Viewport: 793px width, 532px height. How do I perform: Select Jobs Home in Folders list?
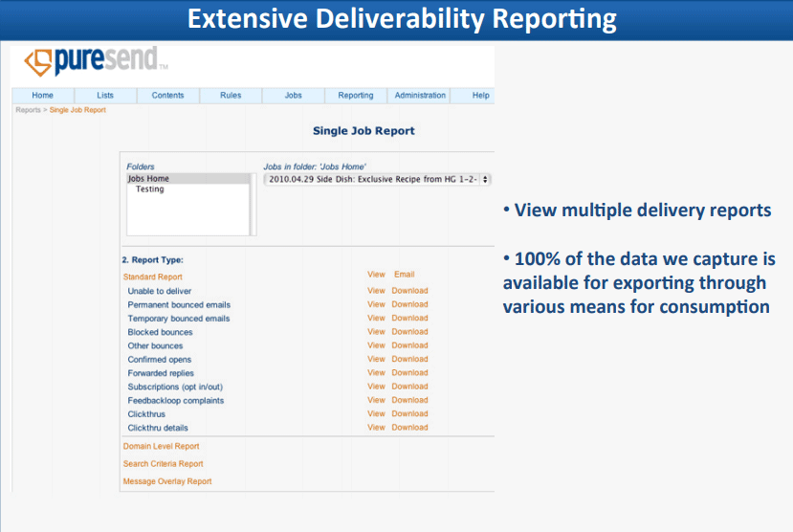coord(148,179)
